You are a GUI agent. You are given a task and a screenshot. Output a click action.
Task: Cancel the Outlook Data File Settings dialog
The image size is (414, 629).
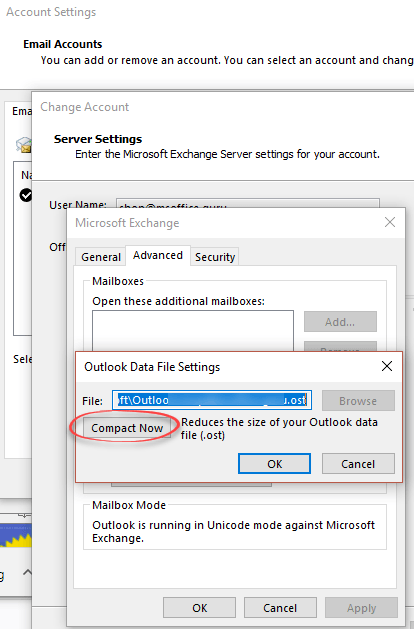pos(358,464)
